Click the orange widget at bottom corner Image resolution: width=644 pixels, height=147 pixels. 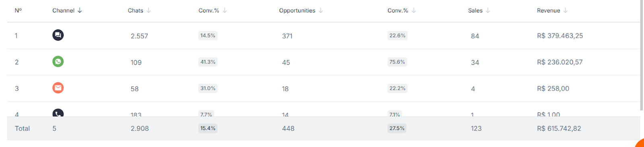pyautogui.click(x=640, y=143)
